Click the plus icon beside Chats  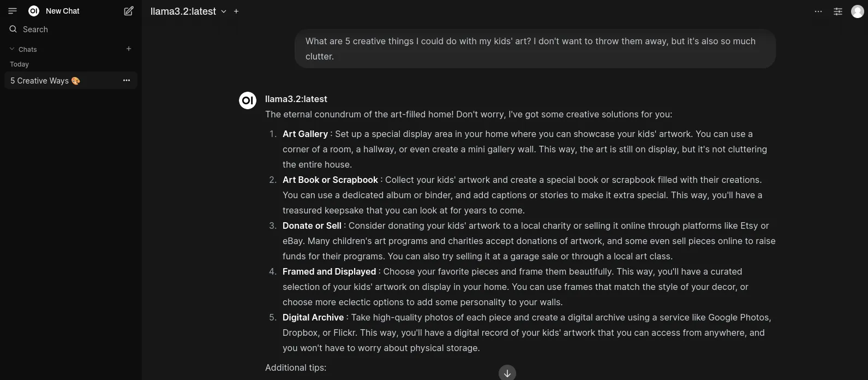pyautogui.click(x=129, y=49)
